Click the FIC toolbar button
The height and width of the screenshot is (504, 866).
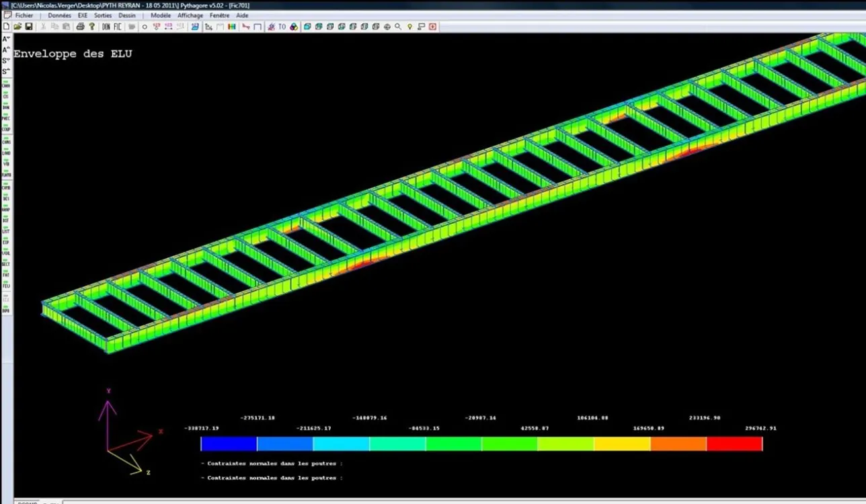coord(118,27)
